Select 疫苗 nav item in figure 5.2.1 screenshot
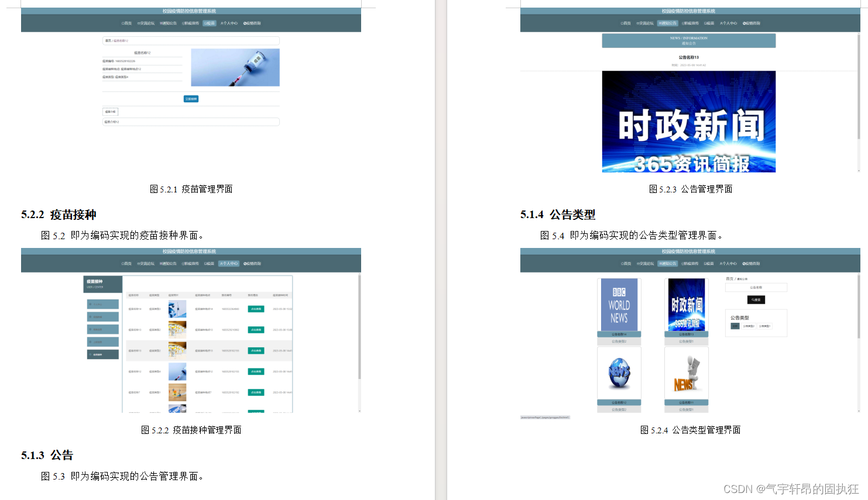This screenshot has height=500, width=868. [210, 23]
